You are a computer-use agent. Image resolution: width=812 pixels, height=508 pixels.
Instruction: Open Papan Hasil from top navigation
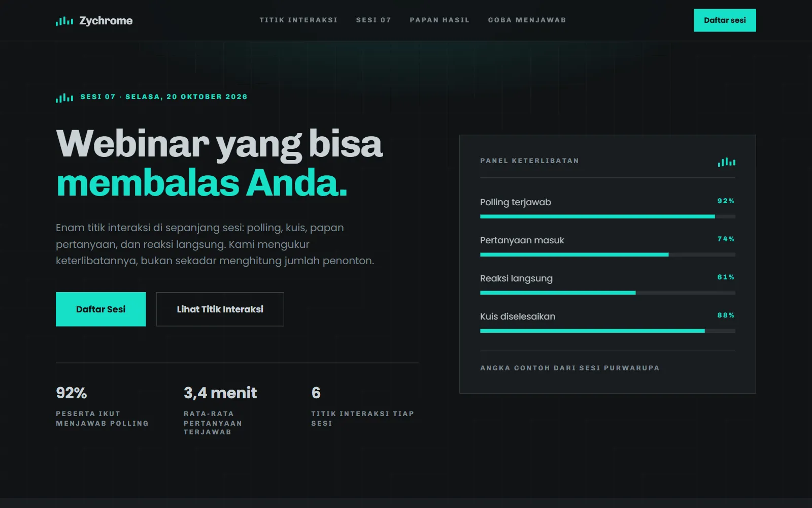439,20
